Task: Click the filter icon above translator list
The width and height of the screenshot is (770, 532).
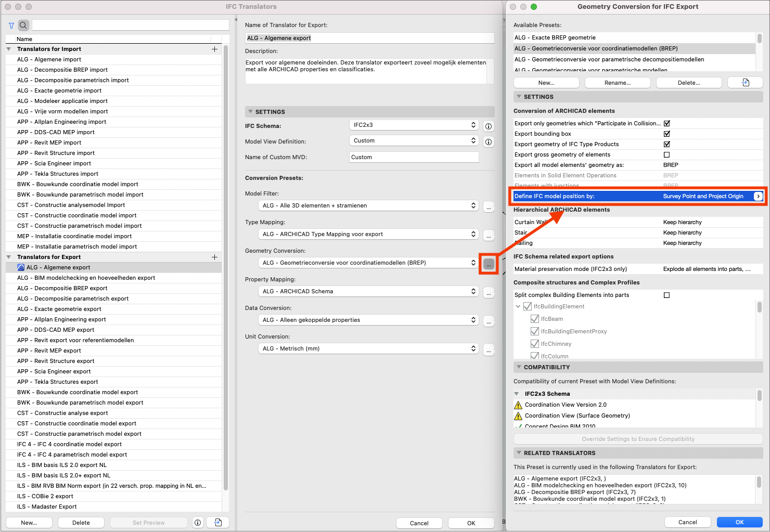Action: 11,25
